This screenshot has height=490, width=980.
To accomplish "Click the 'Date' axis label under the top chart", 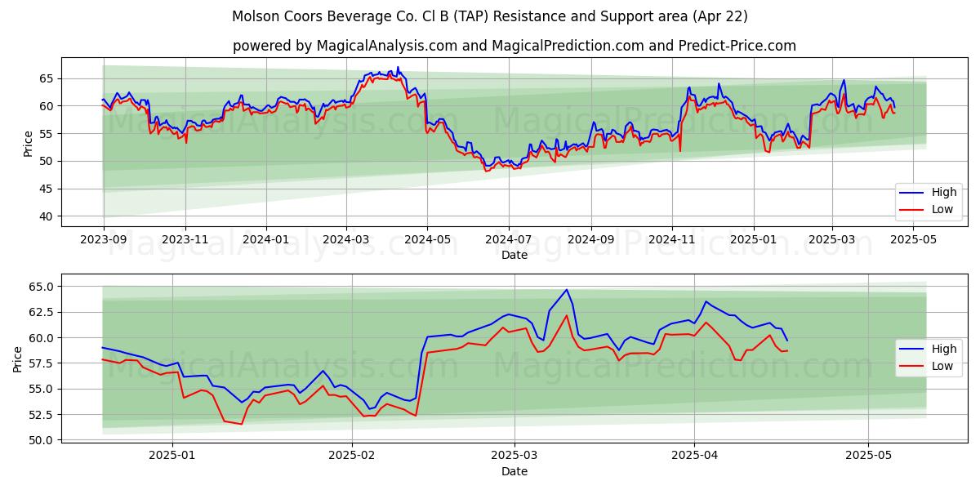I will tap(514, 255).
